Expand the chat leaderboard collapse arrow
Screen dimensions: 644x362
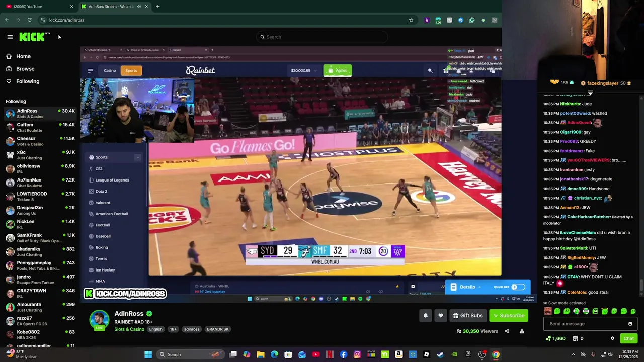pyautogui.click(x=590, y=93)
